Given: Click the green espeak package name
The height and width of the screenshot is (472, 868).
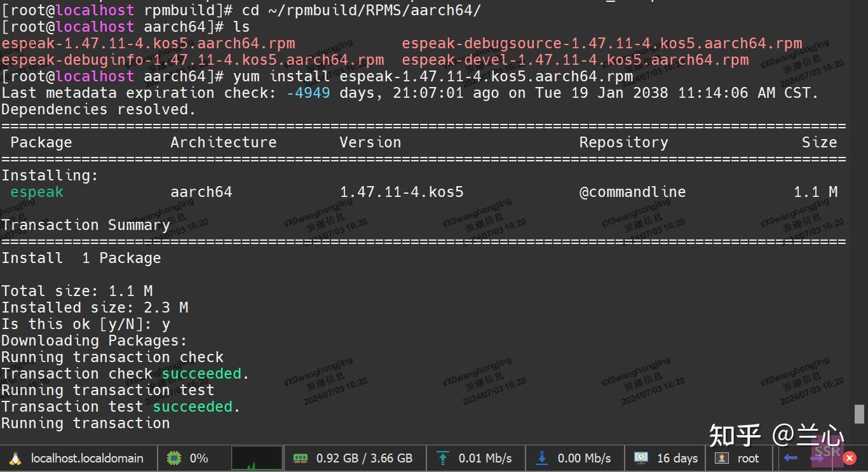Looking at the screenshot, I should [x=36, y=192].
